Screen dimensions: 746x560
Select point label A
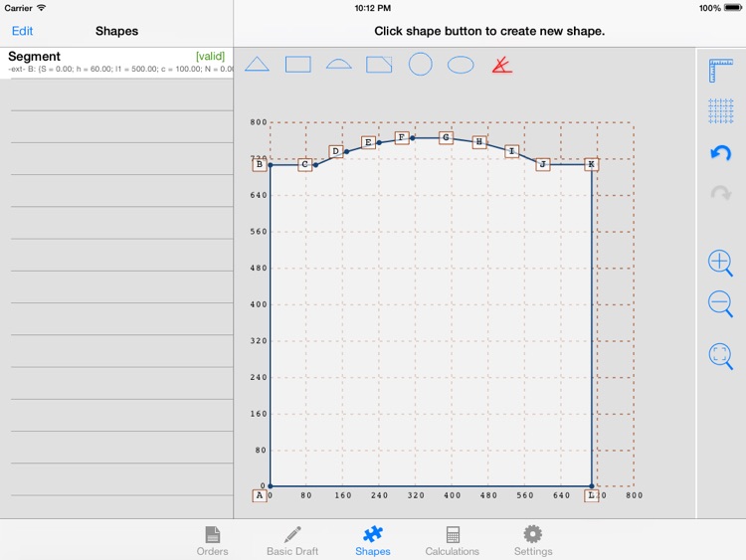tap(260, 495)
